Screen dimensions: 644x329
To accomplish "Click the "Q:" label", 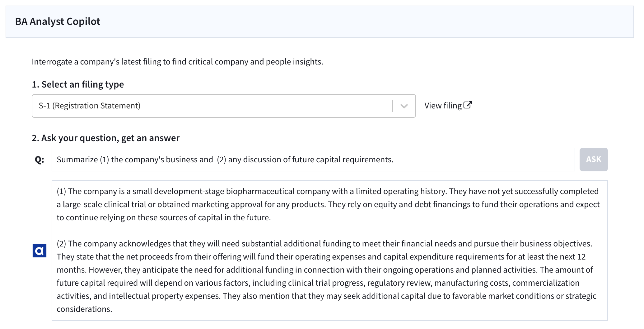I will (x=40, y=160).
